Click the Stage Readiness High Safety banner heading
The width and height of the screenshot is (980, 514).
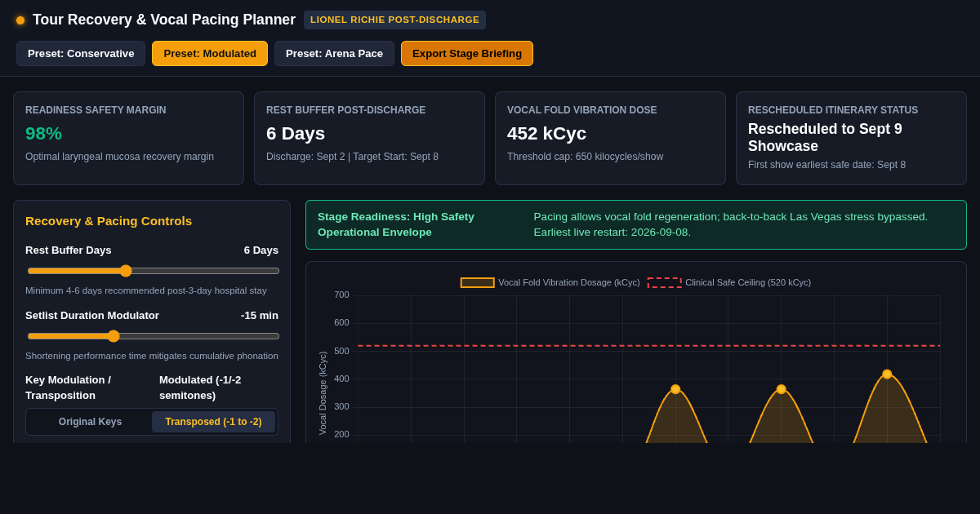click(x=396, y=224)
